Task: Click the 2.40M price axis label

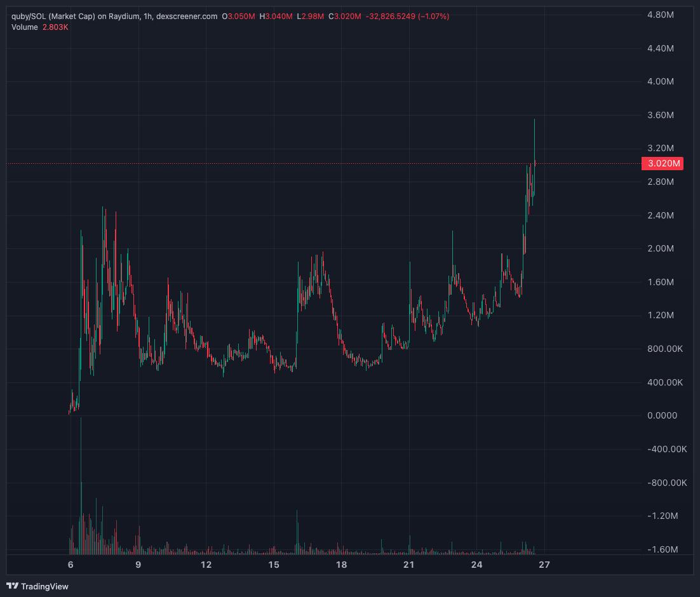Action: [660, 215]
